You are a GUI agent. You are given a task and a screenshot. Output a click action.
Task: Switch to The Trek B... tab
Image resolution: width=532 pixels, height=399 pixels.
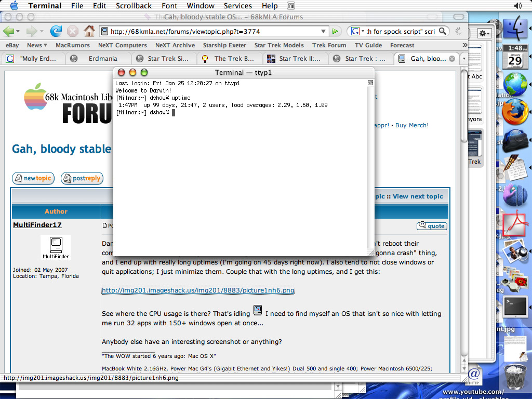pos(230,59)
